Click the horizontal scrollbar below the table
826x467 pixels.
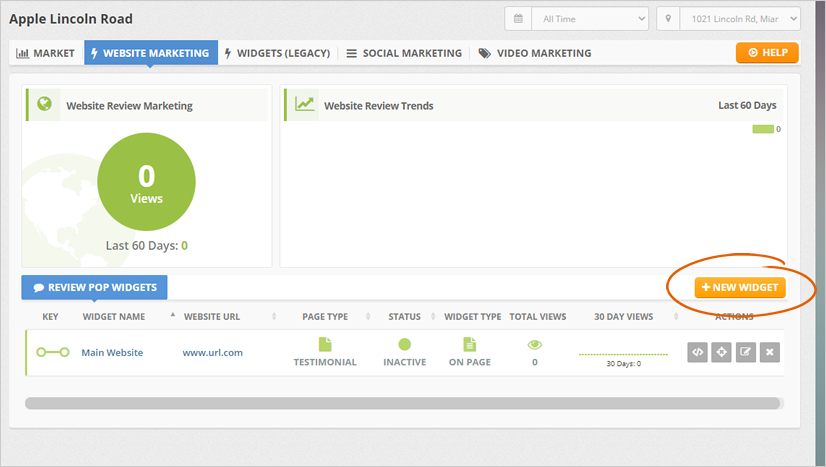coord(402,403)
